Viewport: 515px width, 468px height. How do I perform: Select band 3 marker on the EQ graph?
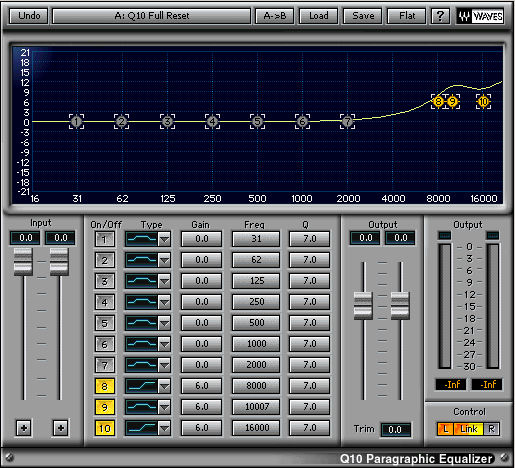pyautogui.click(x=167, y=122)
